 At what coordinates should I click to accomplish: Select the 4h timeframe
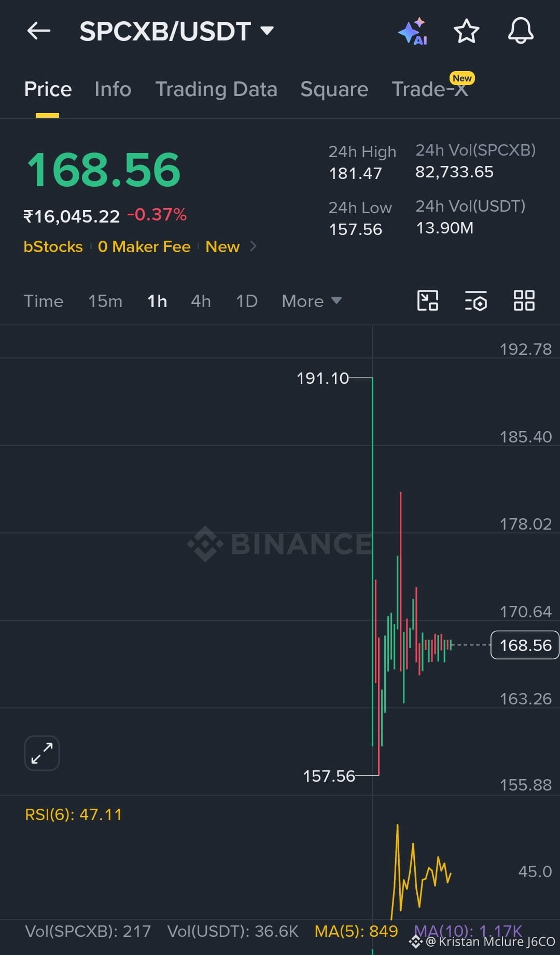coord(201,301)
